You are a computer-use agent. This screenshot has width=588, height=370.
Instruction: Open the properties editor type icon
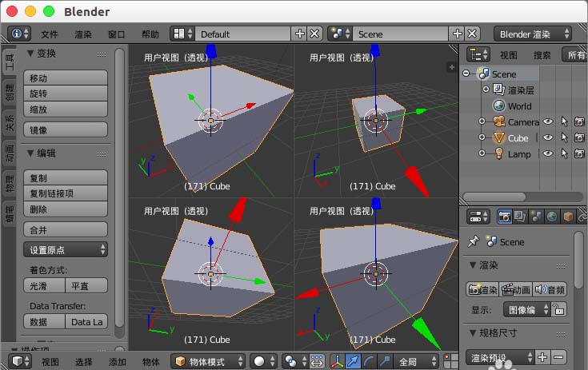point(478,217)
